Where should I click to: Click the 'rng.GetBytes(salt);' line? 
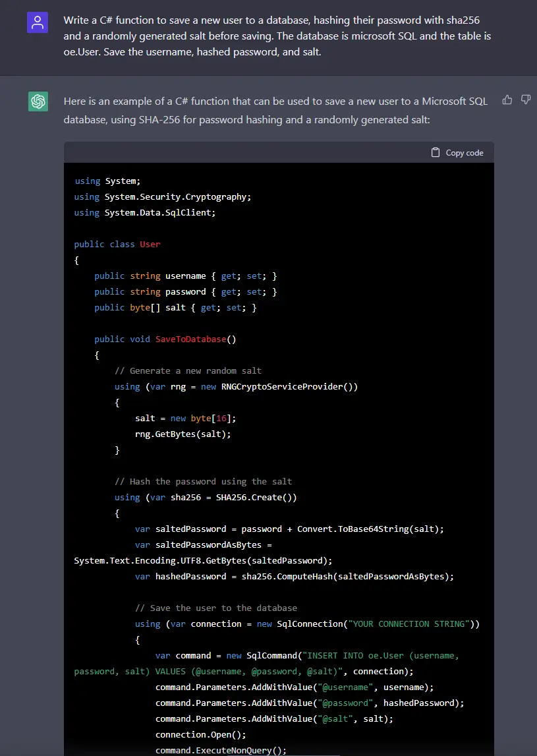point(183,434)
